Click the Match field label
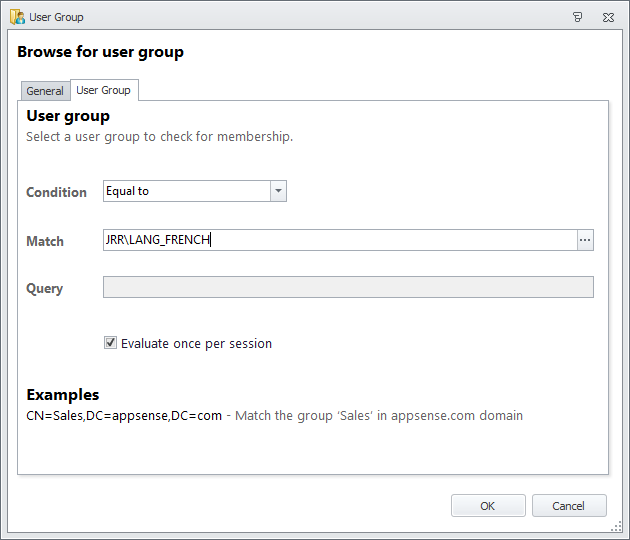 click(x=45, y=241)
